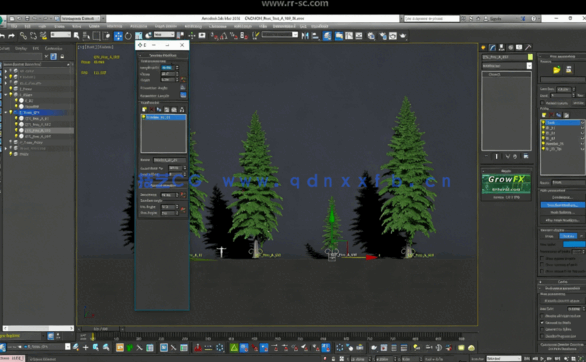Switch to the Motion command panel tab

pyautogui.click(x=511, y=47)
